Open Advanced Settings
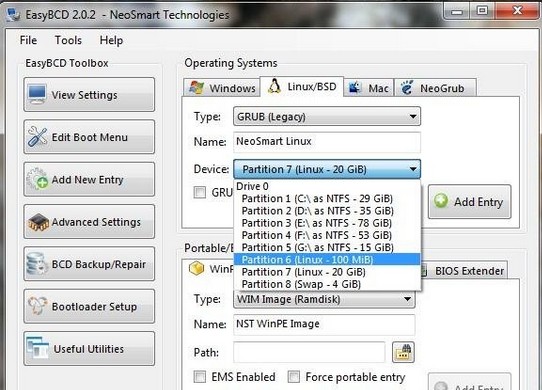 [89, 222]
